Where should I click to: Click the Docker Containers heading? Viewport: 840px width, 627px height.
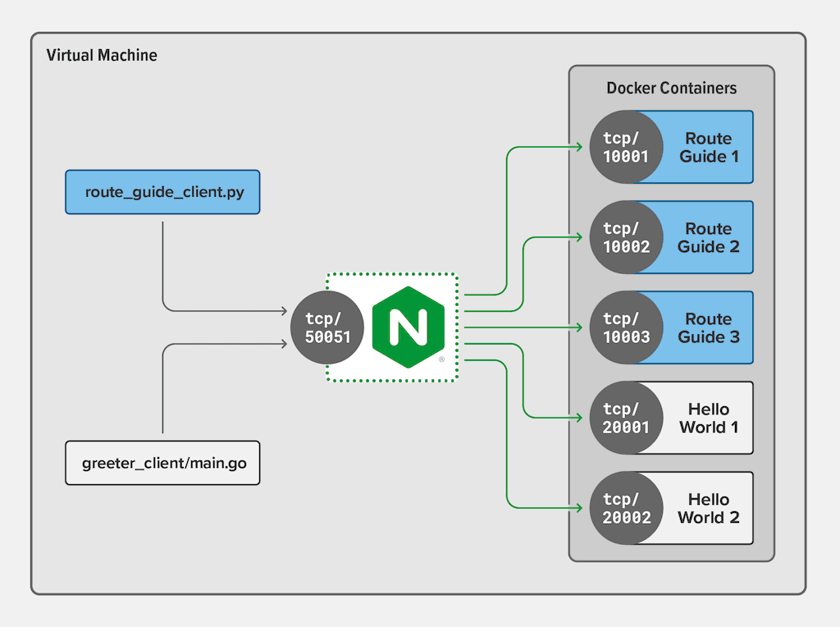click(x=671, y=88)
